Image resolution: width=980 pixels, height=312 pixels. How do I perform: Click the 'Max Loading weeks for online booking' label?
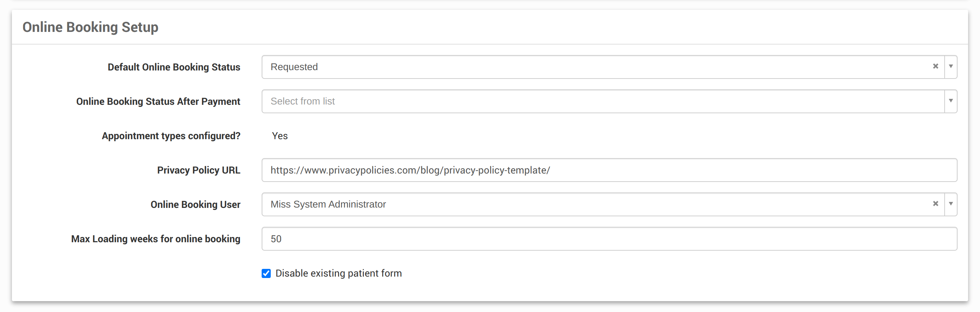coord(156,239)
